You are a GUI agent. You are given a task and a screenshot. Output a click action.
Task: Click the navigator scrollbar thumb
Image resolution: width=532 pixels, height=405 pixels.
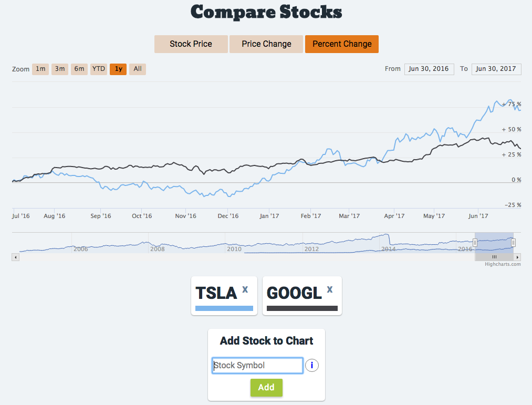(x=494, y=257)
